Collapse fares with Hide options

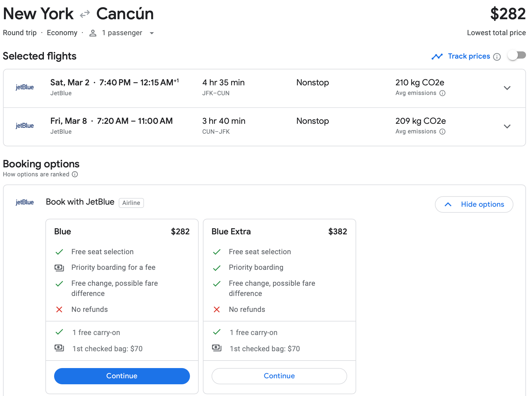point(474,204)
